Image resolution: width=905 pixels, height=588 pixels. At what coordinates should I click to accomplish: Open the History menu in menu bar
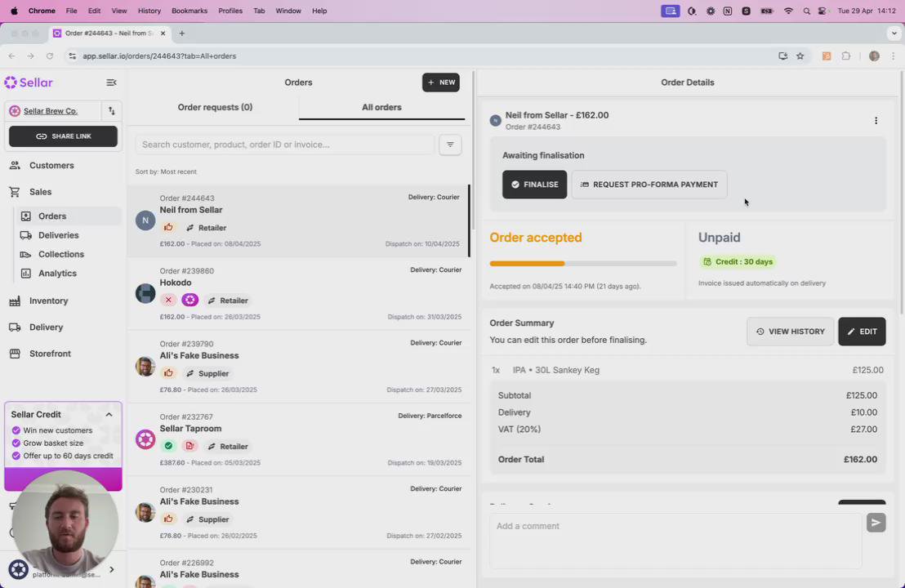pyautogui.click(x=149, y=11)
